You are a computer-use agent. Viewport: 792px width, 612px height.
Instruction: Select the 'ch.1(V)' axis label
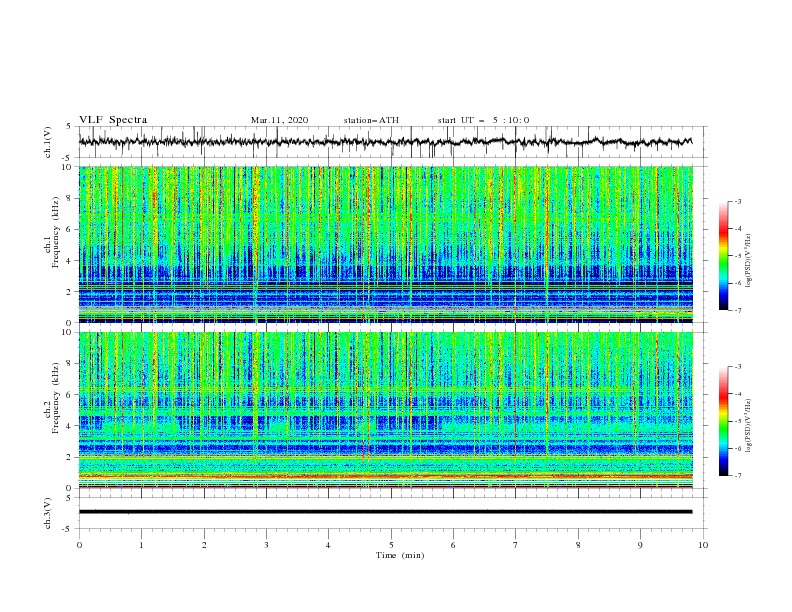(x=48, y=142)
